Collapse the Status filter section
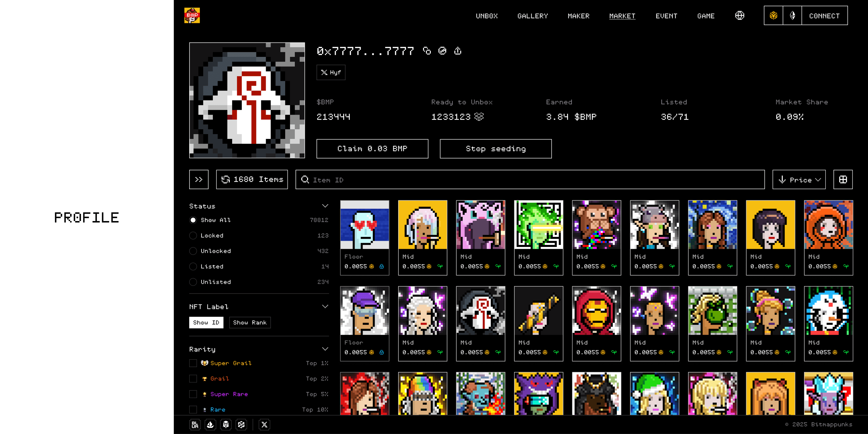Viewport: 868px width, 434px height. [x=325, y=206]
